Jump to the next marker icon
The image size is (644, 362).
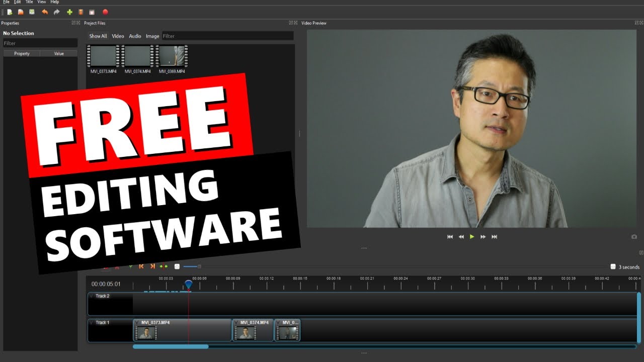(x=152, y=266)
